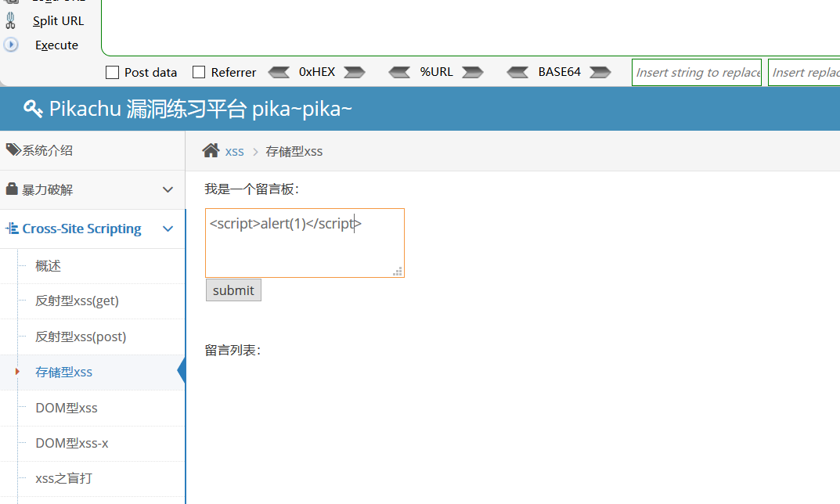Image resolution: width=840 pixels, height=504 pixels.
Task: Open the 暴力破解 menu section
Action: pyautogui.click(x=92, y=189)
